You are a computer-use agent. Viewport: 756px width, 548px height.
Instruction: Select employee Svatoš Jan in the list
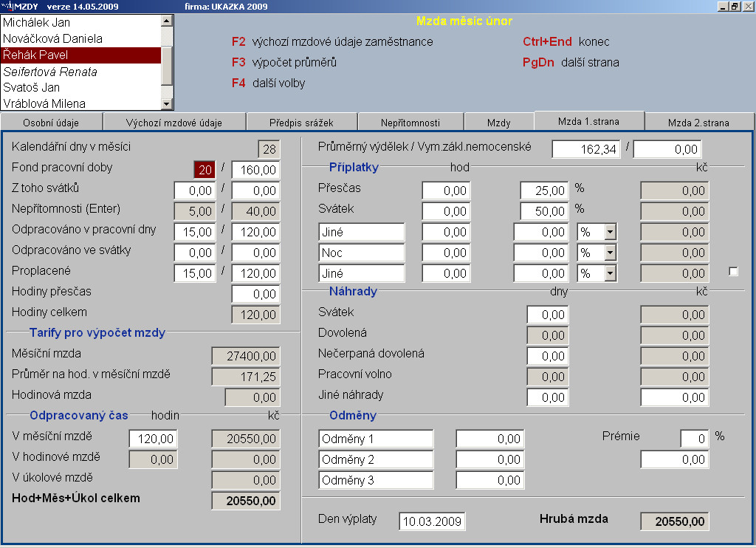(x=81, y=87)
